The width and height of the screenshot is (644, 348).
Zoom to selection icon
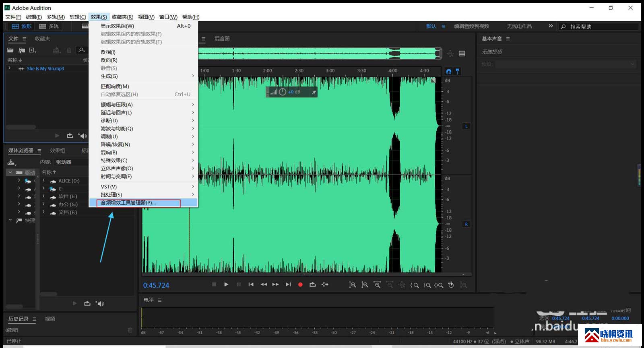coord(439,285)
